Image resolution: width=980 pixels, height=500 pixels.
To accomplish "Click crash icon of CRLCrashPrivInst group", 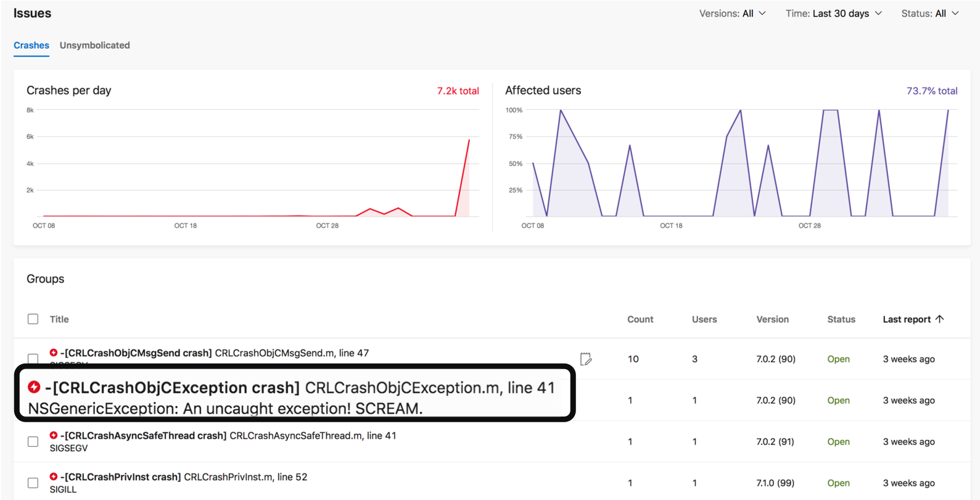I will pos(54,477).
